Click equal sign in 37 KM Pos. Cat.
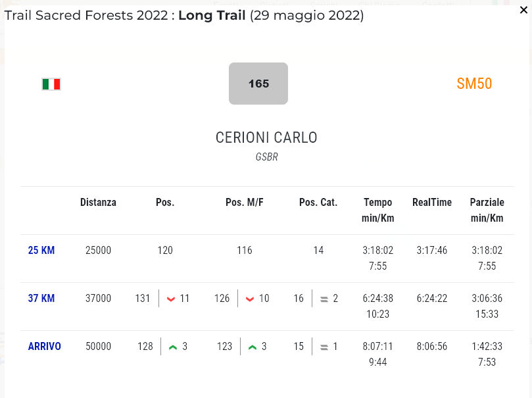The height and width of the screenshot is (398, 532). click(324, 299)
